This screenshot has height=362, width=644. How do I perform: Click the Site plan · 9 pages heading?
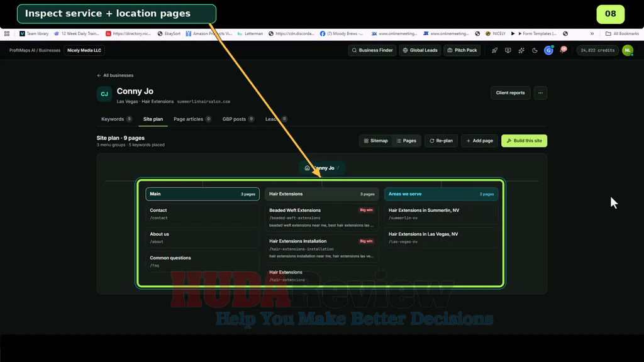(x=120, y=138)
